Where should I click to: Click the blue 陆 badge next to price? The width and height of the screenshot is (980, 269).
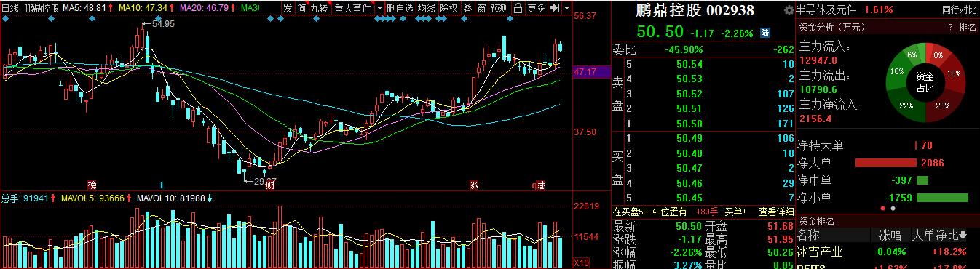tap(765, 33)
